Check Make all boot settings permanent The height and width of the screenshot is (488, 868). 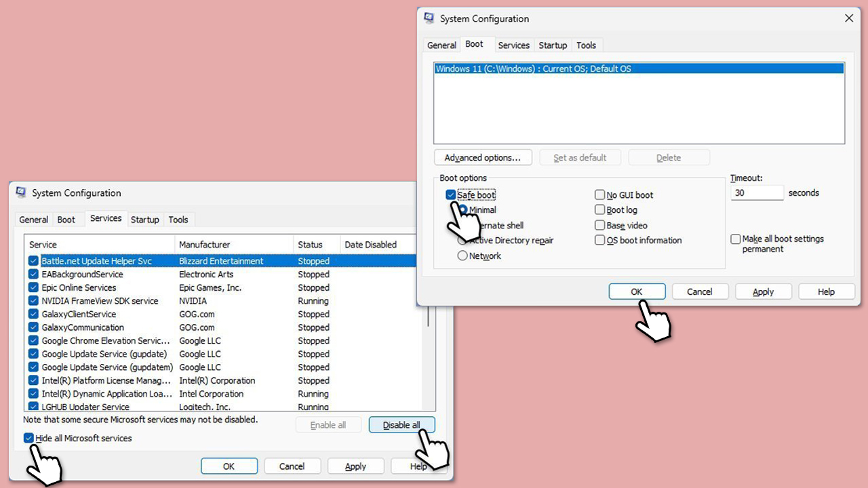(x=735, y=239)
